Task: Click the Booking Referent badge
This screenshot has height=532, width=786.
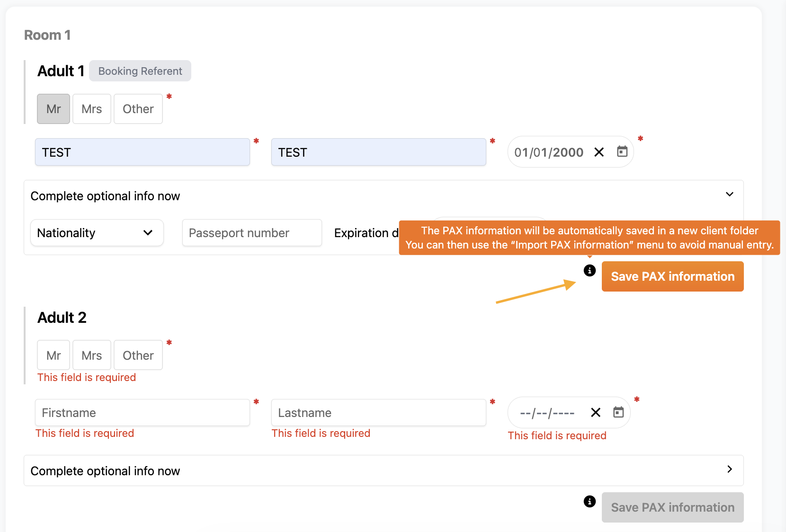Action: pyautogui.click(x=140, y=71)
